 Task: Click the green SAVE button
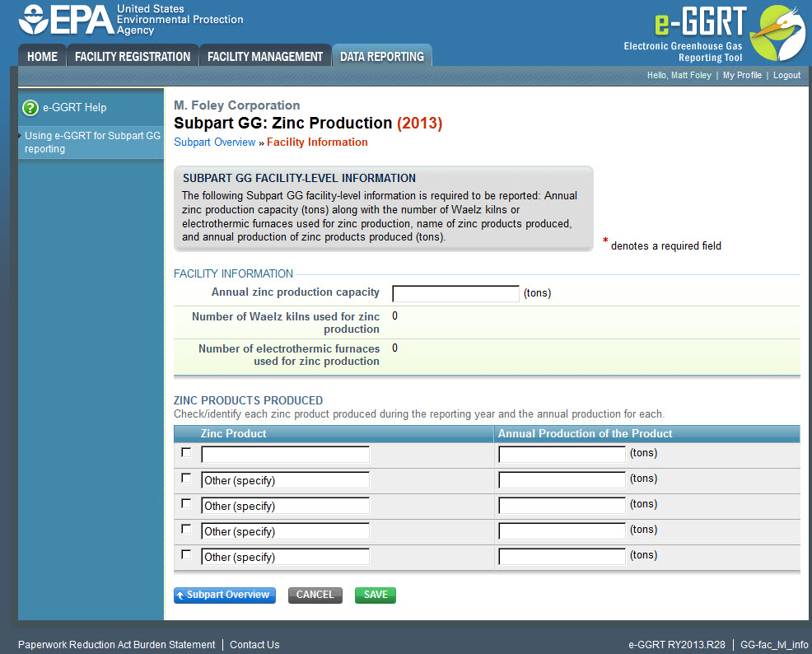coord(376,595)
